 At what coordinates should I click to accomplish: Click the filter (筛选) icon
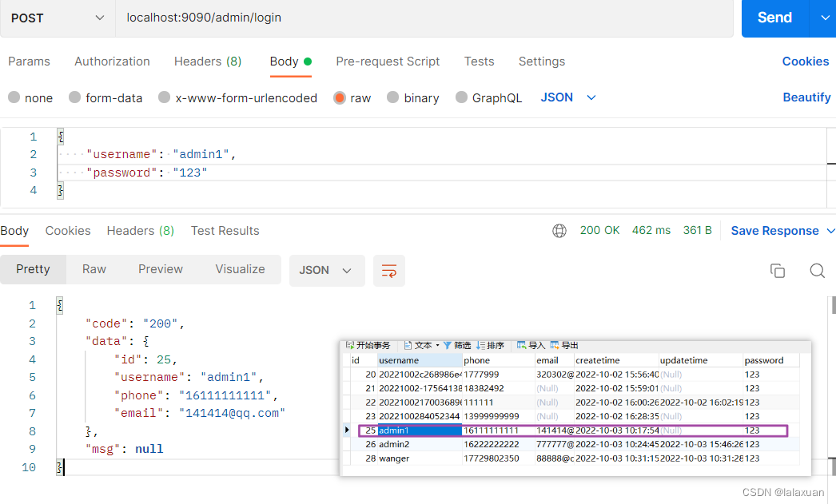point(448,345)
